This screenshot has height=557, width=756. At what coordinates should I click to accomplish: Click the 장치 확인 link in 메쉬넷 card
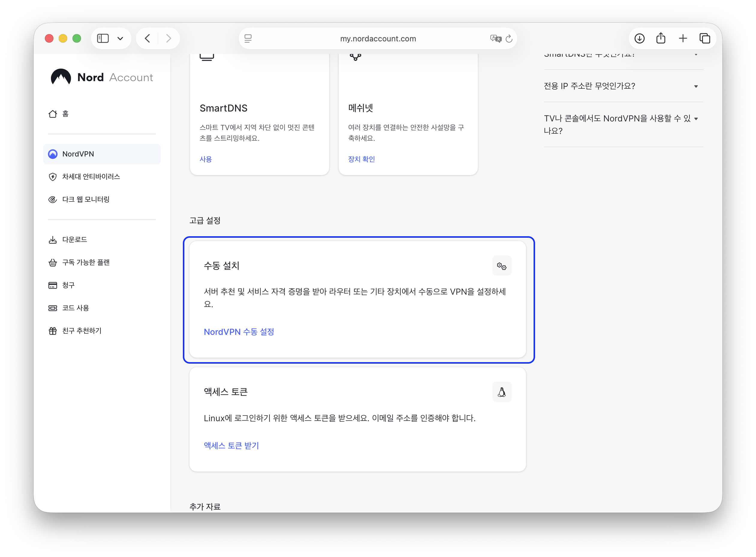tap(361, 159)
